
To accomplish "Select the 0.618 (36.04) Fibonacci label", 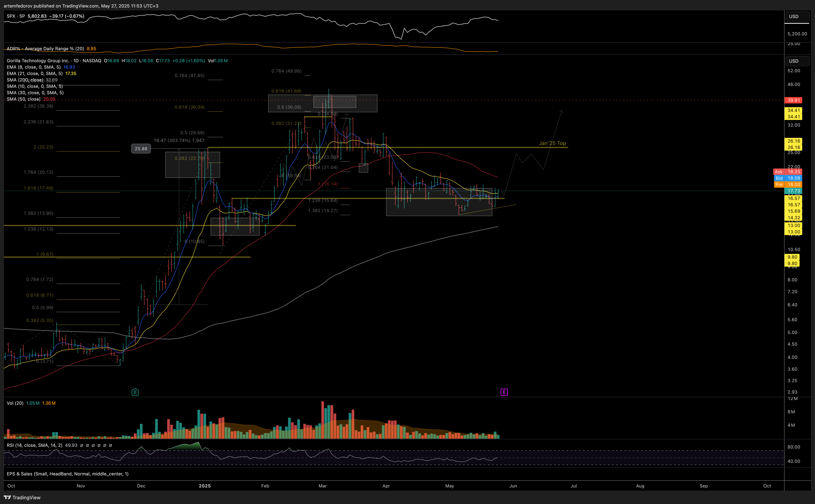I will click(190, 107).
